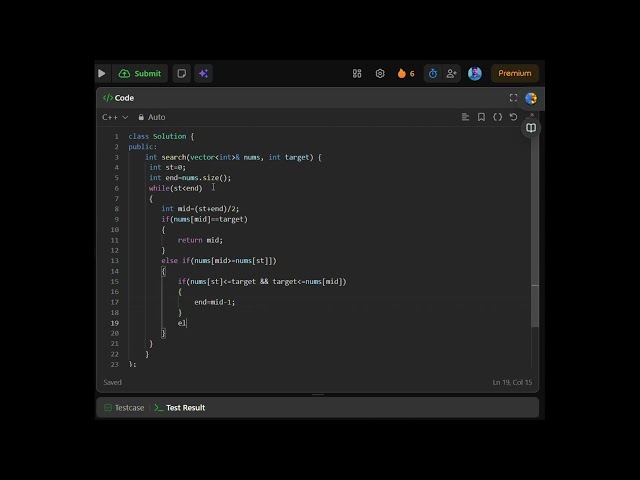This screenshot has width=640, height=480.
Task: Open the profile avatar menu
Action: coord(475,73)
